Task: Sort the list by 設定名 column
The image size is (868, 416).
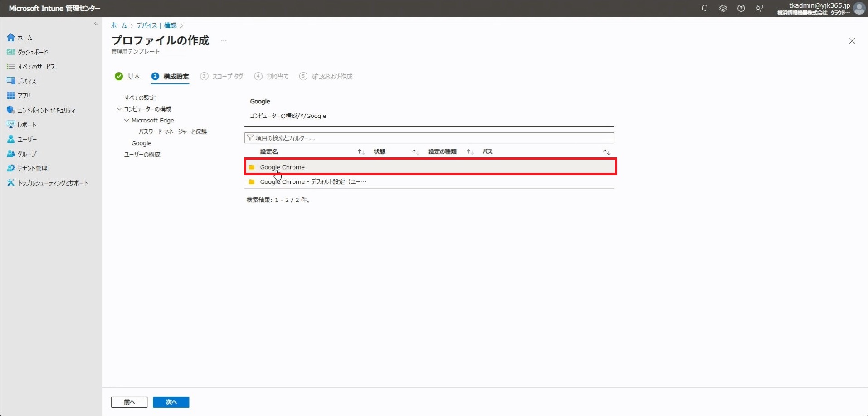Action: click(x=361, y=152)
